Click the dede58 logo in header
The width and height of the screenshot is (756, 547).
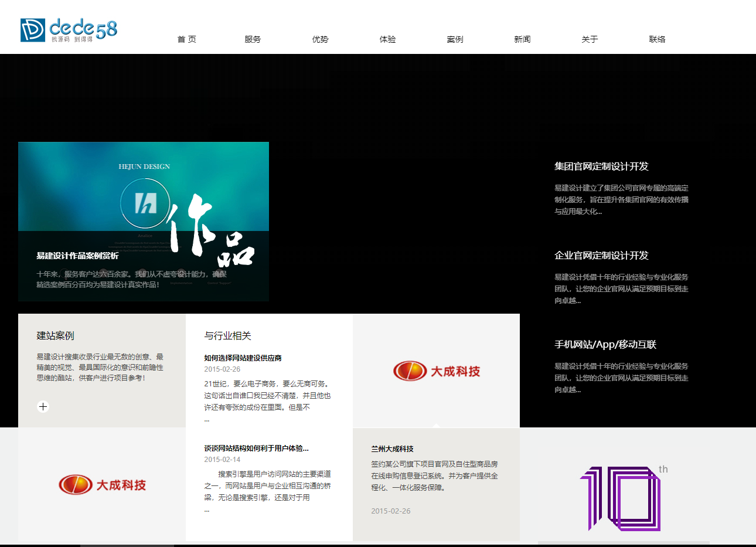(69, 30)
